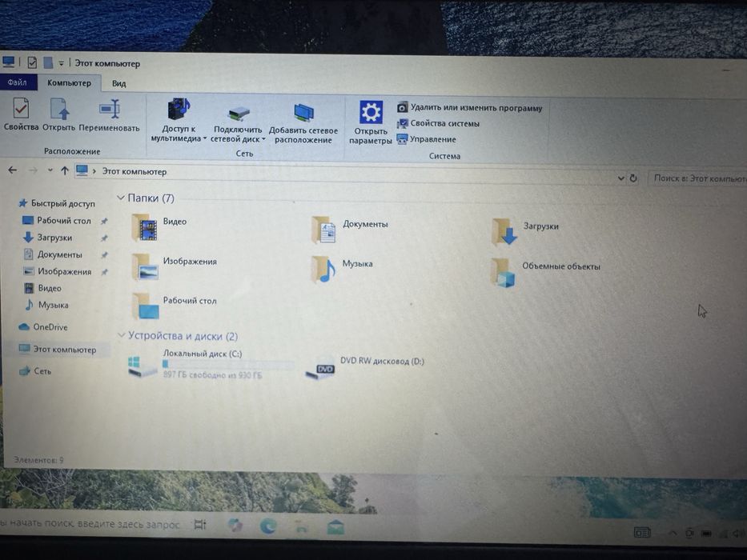Viewport: 747px width, 560px height.
Task: Click the Открыть параметры gear icon
Action: click(371, 112)
